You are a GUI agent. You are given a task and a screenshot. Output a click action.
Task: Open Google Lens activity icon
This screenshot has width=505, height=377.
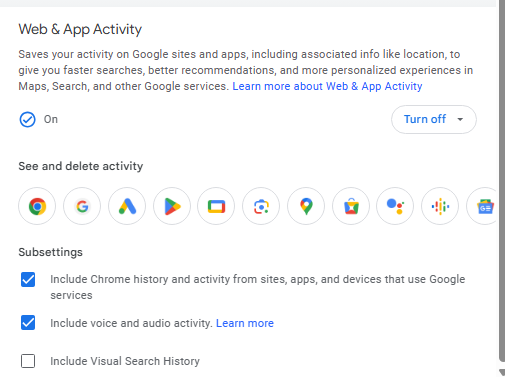click(x=261, y=206)
